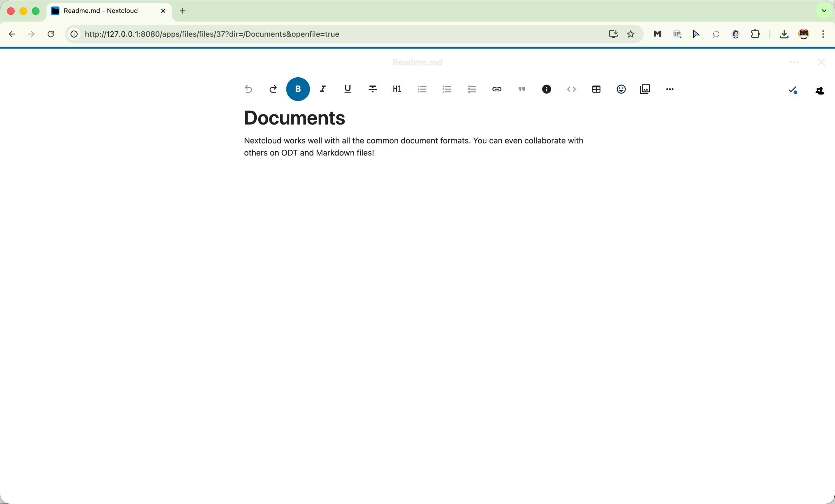835x504 pixels.
Task: Insert a bulleted list
Action: (422, 89)
